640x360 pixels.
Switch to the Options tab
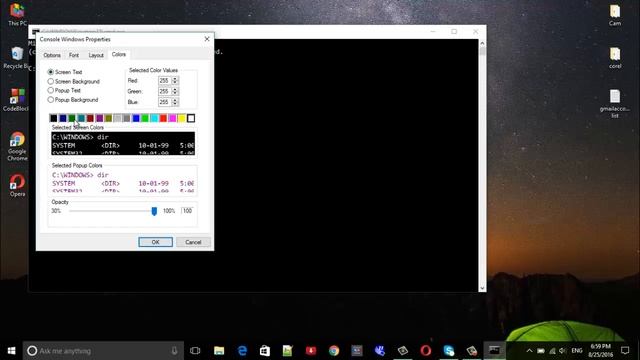click(x=52, y=55)
